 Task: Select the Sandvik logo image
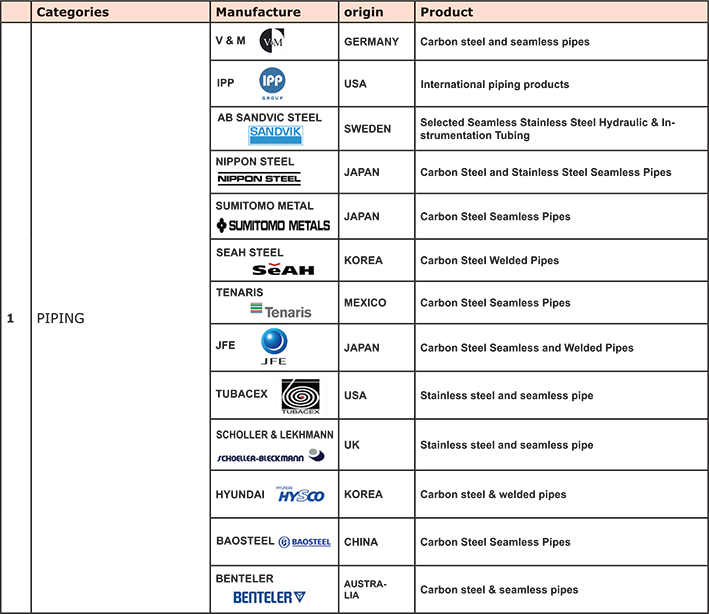[275, 135]
